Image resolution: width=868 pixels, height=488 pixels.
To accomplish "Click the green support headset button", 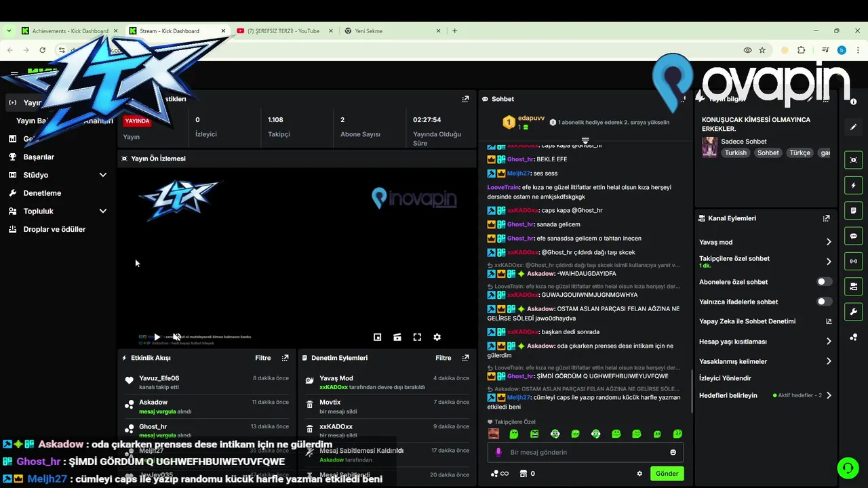I will (847, 467).
